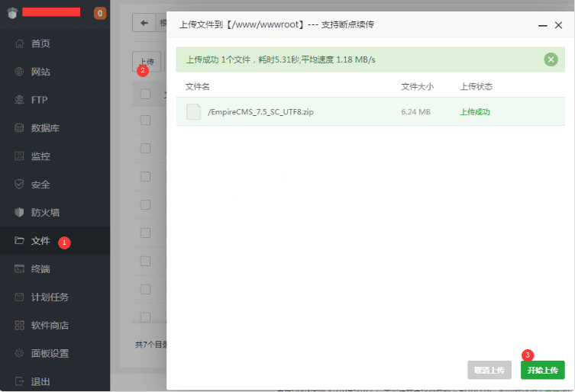Click the terminal icon beside 终端
This screenshot has height=392, width=575.
coord(20,269)
